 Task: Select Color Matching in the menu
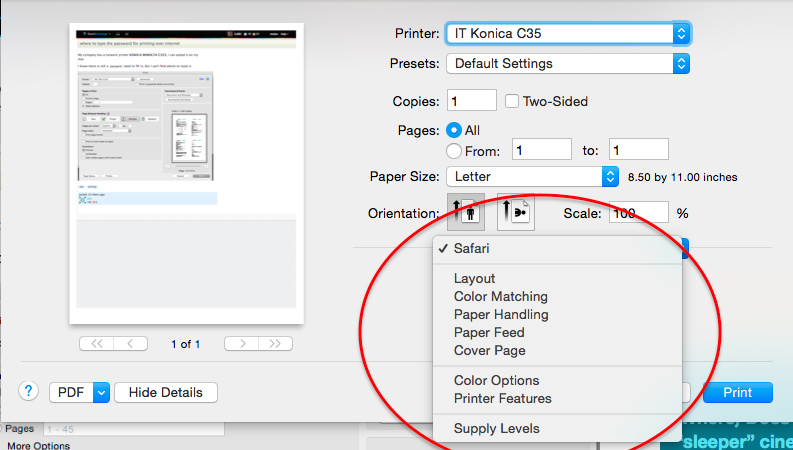tap(500, 296)
